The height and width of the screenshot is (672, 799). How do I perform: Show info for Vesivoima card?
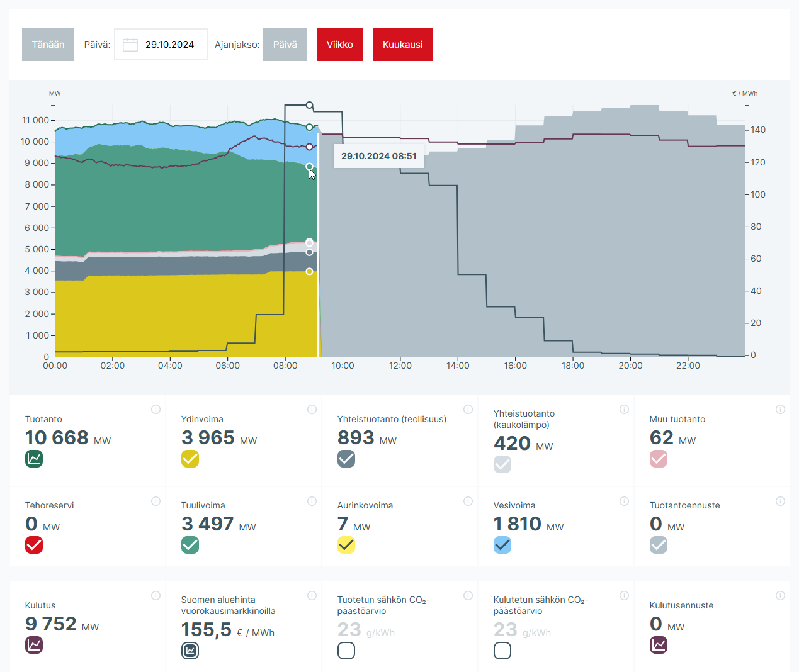coord(624,501)
